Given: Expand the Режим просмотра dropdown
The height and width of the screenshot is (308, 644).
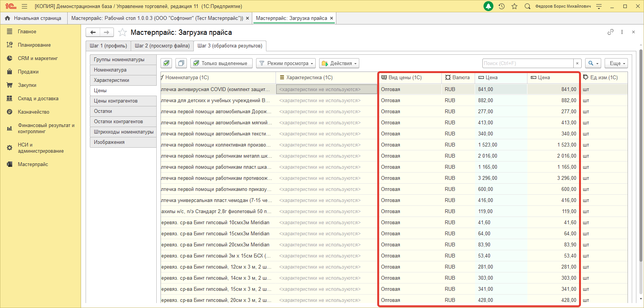Looking at the screenshot, I should (286, 63).
